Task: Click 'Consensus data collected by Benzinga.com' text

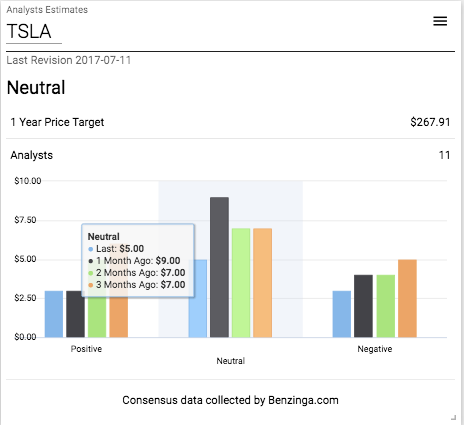Action: [x=230, y=400]
